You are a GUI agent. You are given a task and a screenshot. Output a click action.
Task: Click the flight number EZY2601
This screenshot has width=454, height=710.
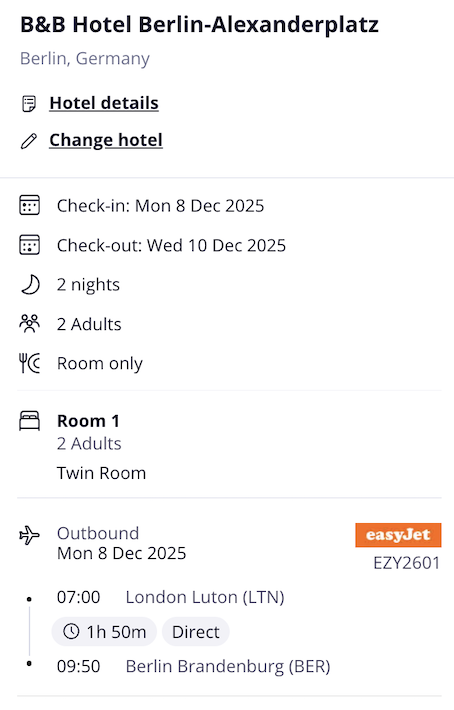[x=406, y=563]
